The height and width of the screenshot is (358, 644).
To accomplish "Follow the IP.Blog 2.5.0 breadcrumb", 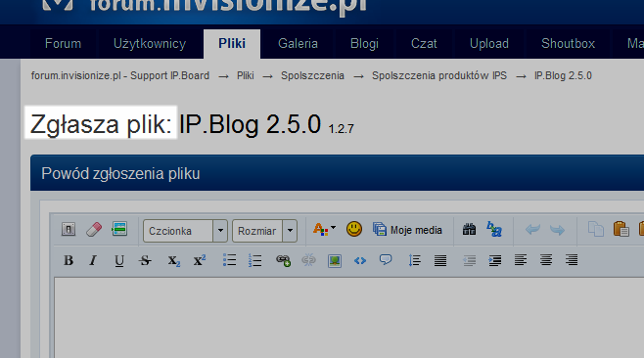I will tap(563, 76).
